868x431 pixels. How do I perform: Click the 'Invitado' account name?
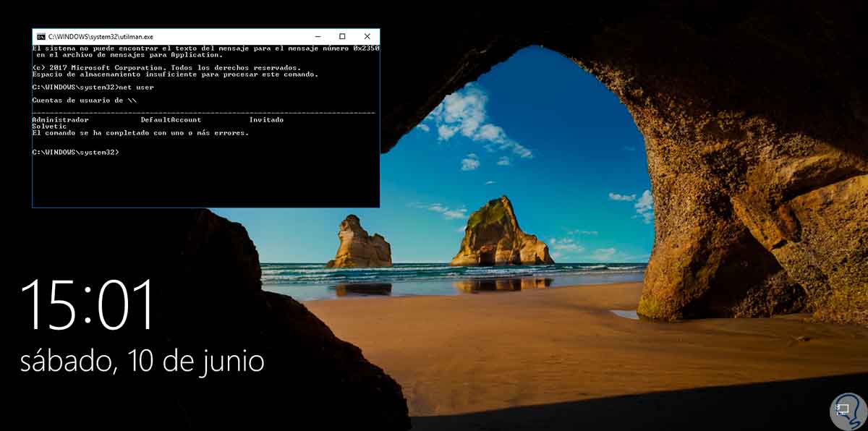(267, 119)
